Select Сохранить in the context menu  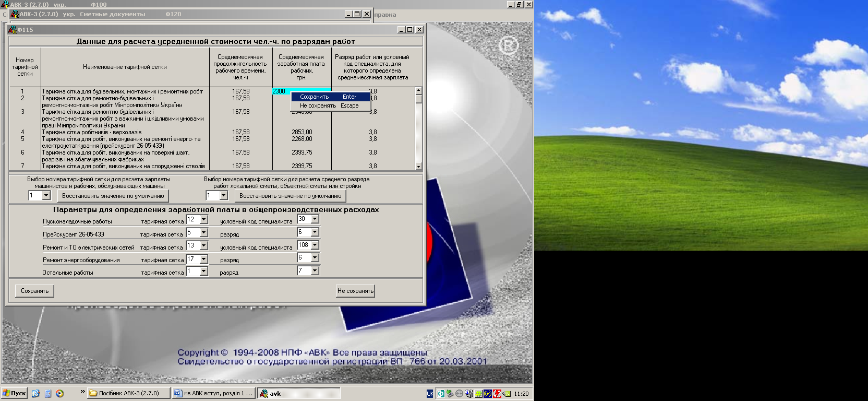[330, 97]
